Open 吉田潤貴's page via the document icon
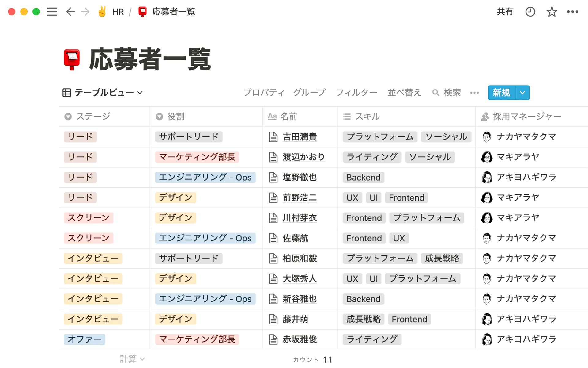Image resolution: width=588 pixels, height=368 pixels. (273, 137)
